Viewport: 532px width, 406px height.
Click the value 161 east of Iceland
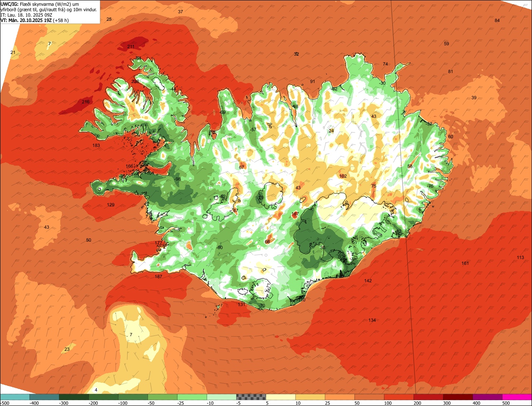[x=465, y=263]
